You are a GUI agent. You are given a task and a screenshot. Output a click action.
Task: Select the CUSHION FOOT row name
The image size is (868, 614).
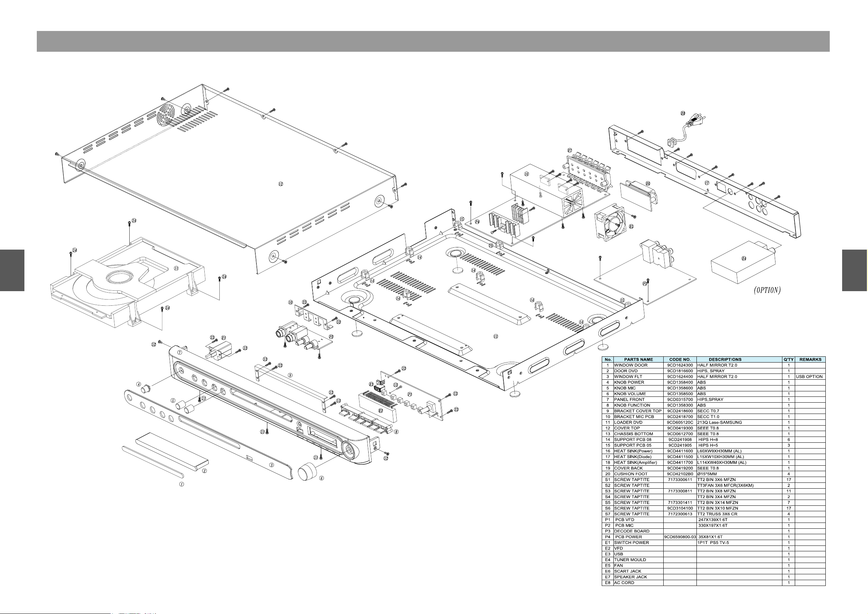[x=630, y=474]
